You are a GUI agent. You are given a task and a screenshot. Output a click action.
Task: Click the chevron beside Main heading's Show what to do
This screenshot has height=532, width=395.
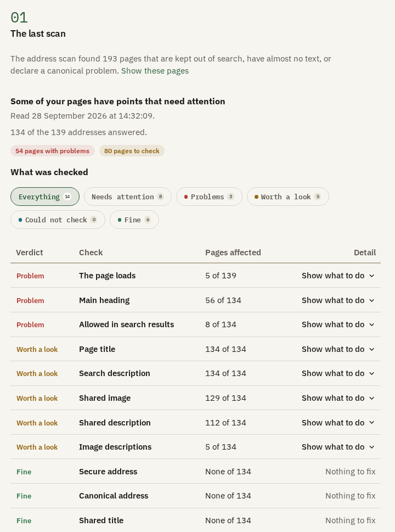[371, 301]
